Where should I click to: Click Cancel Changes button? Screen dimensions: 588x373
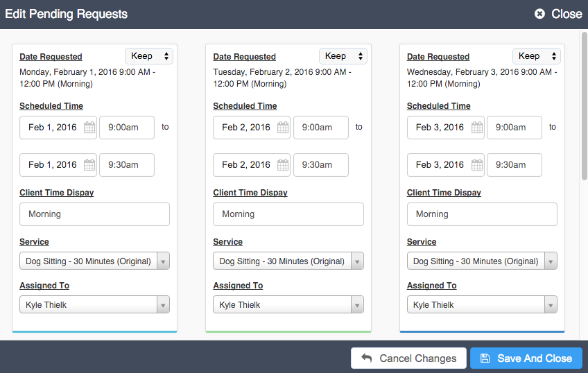point(408,358)
